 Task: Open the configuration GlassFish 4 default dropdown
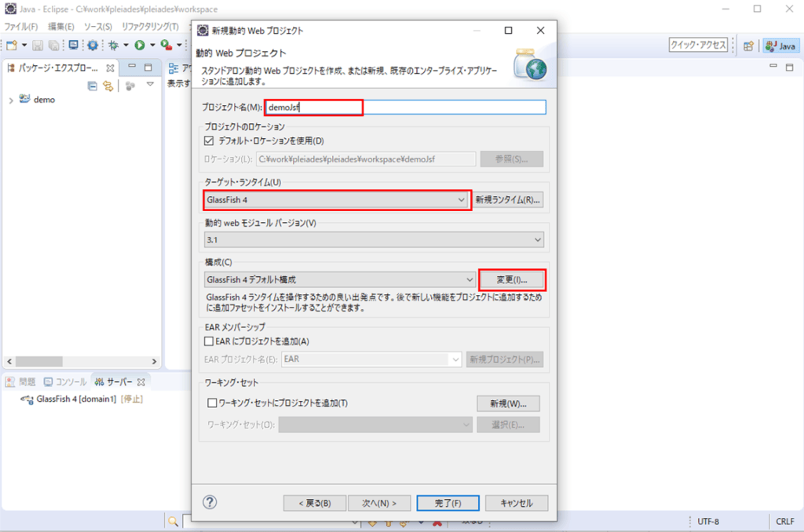tap(339, 279)
